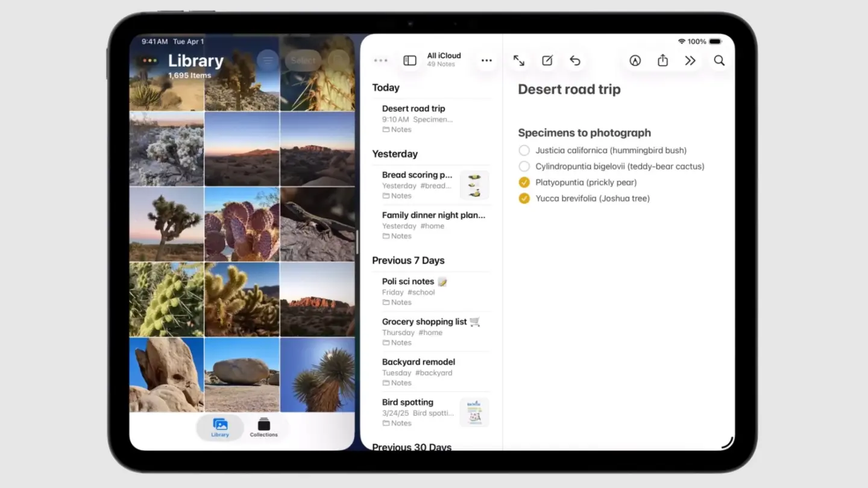Switch to the Collections tab

pyautogui.click(x=263, y=427)
